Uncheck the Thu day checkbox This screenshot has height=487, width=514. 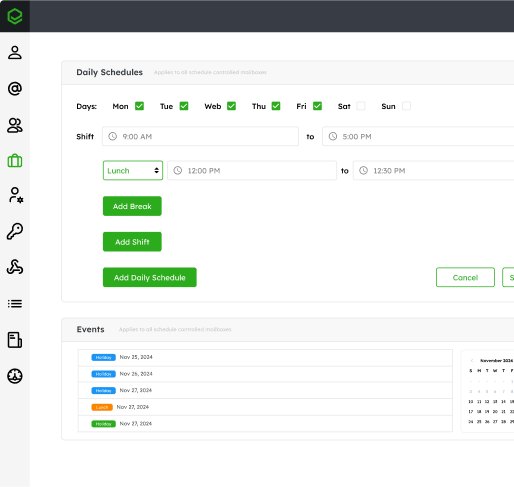(x=276, y=106)
